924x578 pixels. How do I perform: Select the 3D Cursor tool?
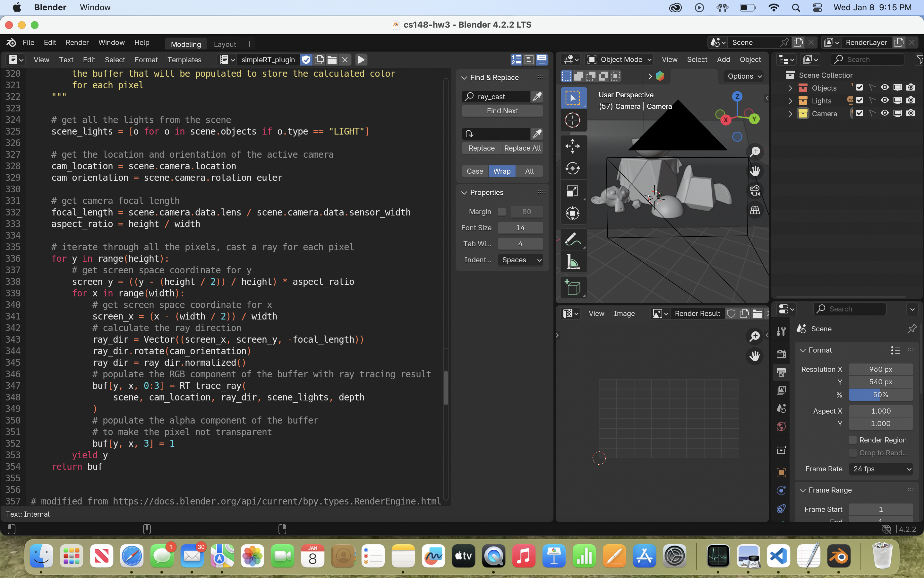tap(573, 120)
